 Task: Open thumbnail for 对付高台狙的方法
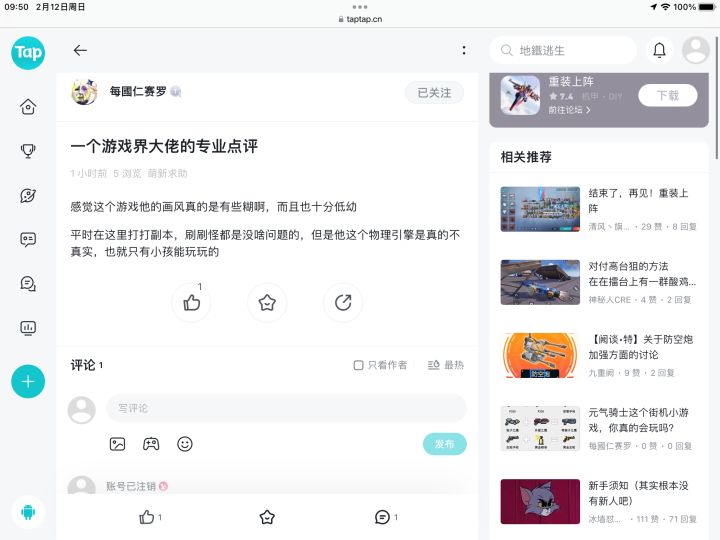540,282
